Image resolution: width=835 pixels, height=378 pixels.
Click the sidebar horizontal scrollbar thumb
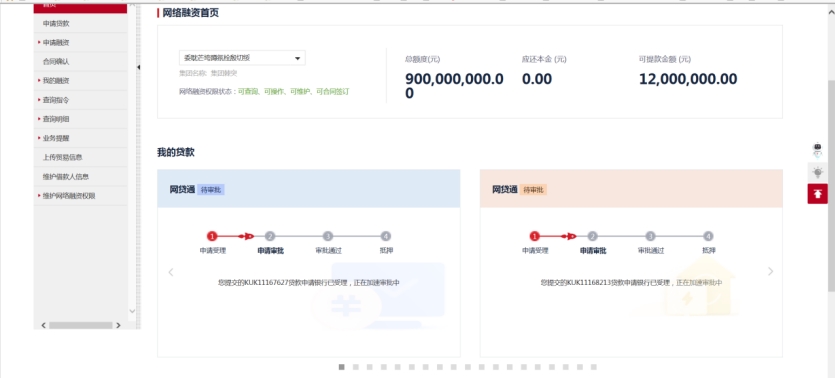(80, 325)
